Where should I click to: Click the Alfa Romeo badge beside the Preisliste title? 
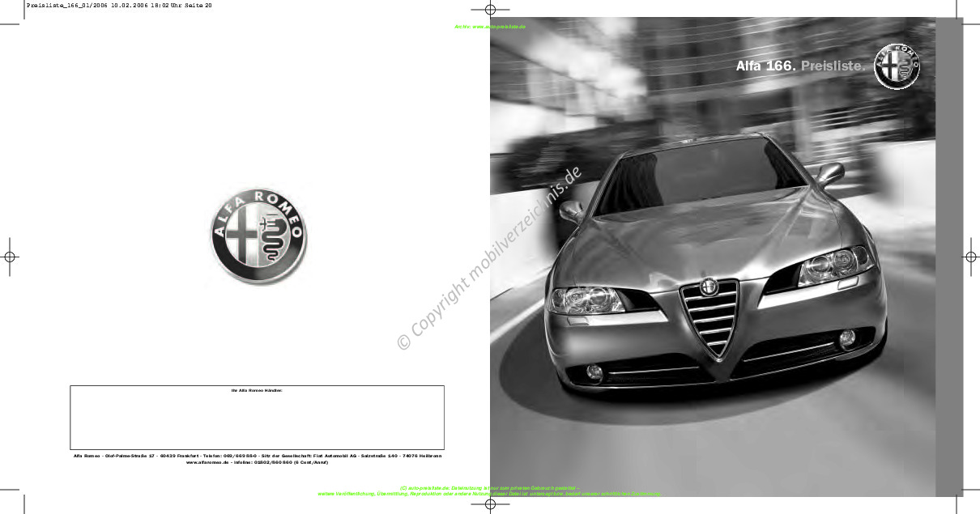coord(897,66)
